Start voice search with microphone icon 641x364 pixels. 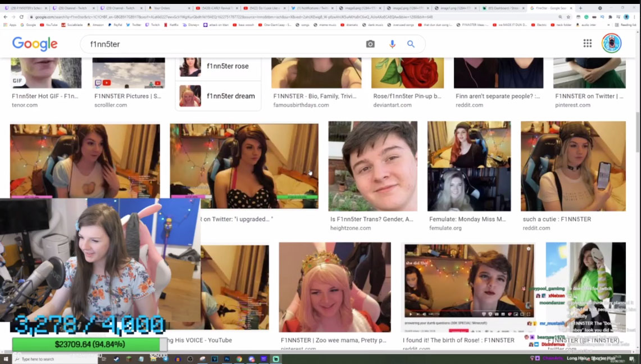pos(392,44)
